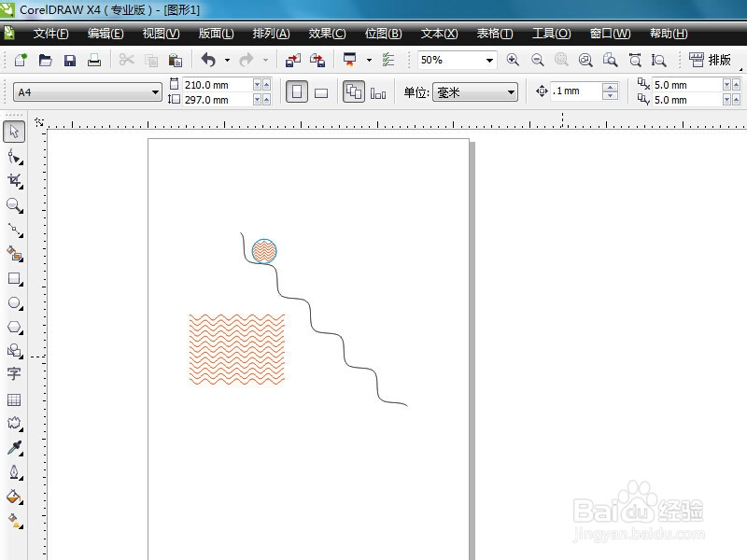This screenshot has width=747, height=560.
Task: Click the wavy pattern rectangle on canvas
Action: coord(237,349)
